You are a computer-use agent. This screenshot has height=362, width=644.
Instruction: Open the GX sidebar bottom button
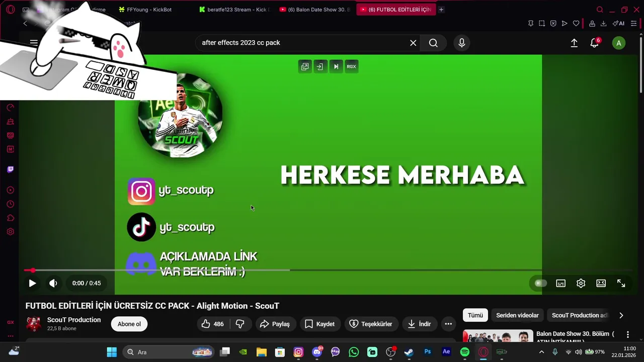[10, 322]
